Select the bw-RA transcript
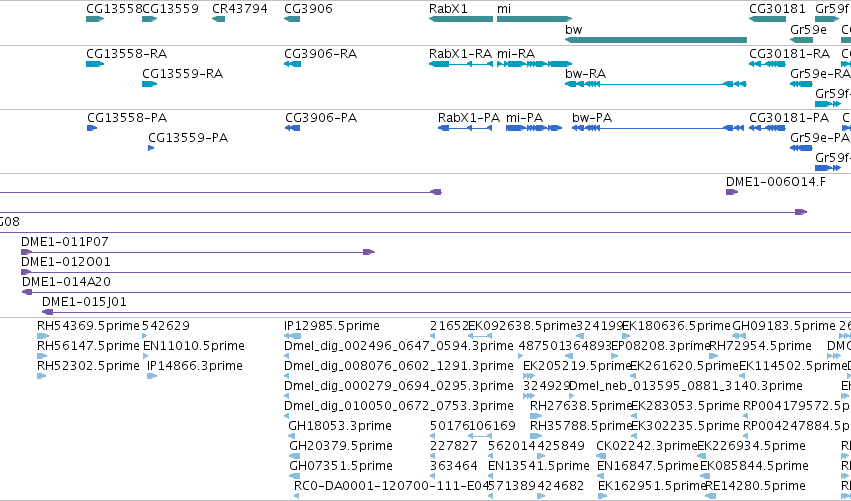This screenshot has width=851, height=501. tap(656, 84)
